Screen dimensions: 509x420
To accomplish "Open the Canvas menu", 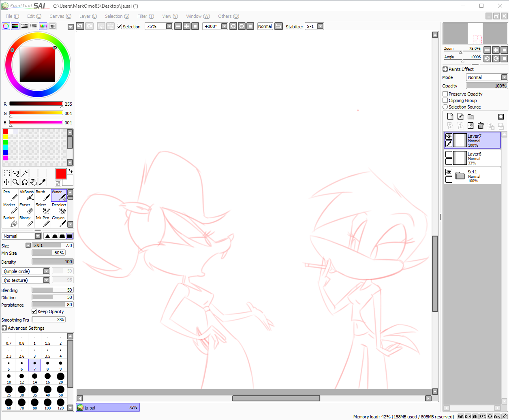I will pyautogui.click(x=60, y=16).
